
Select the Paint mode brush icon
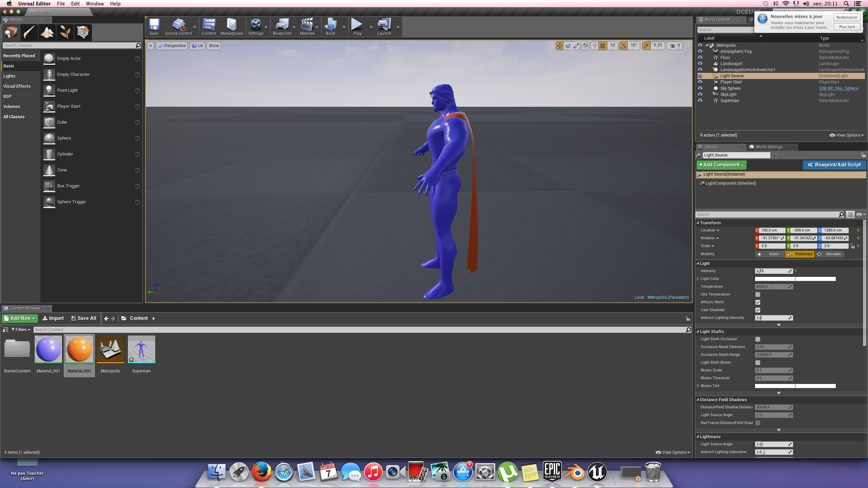[29, 33]
